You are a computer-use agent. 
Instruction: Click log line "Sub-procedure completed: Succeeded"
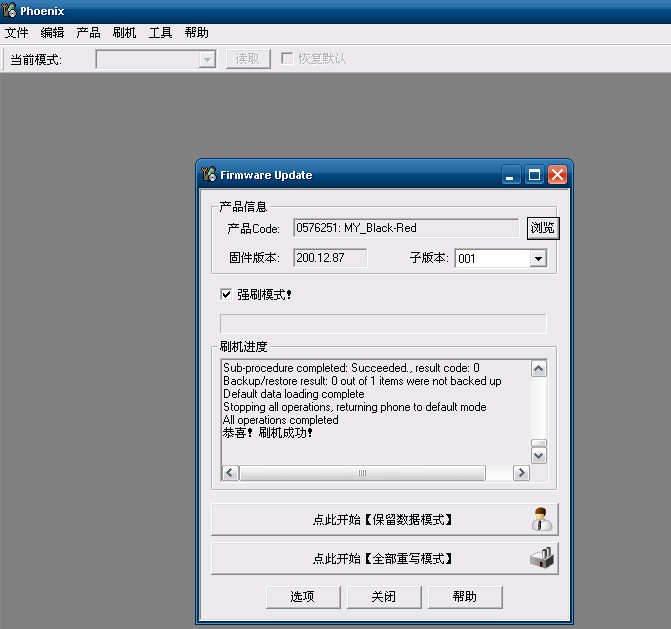(351, 368)
